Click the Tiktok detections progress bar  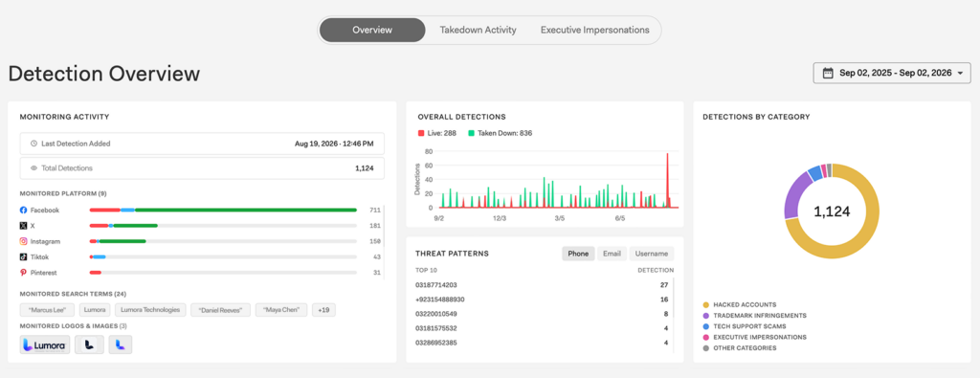pyautogui.click(x=223, y=256)
